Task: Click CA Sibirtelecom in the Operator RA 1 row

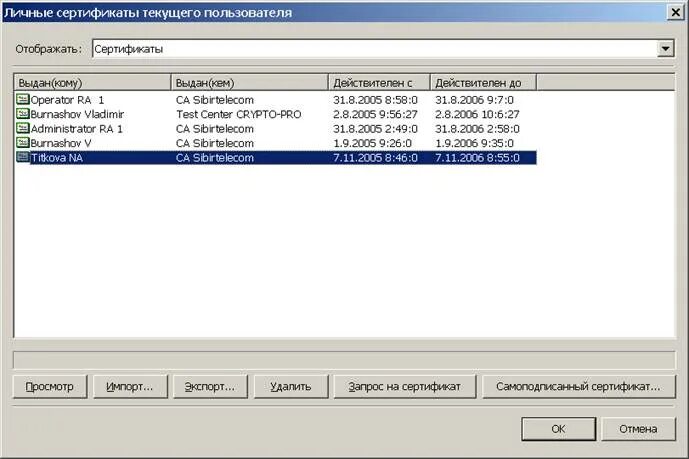Action: pyautogui.click(x=215, y=100)
